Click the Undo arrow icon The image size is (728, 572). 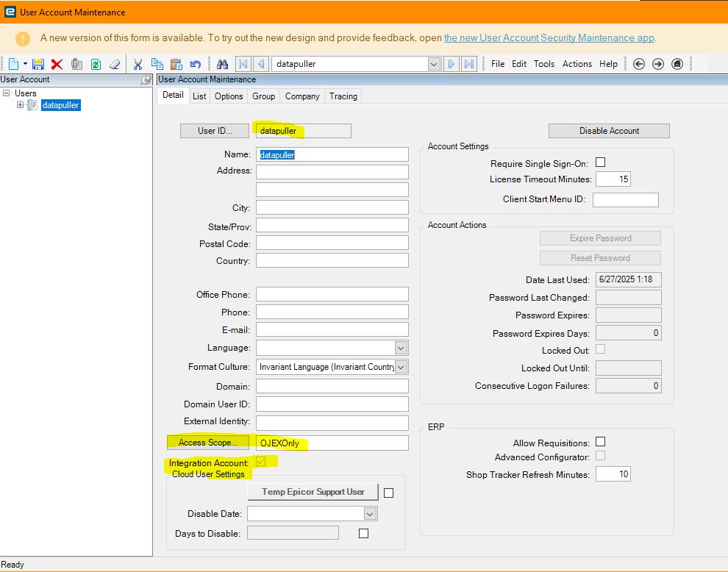tap(195, 64)
